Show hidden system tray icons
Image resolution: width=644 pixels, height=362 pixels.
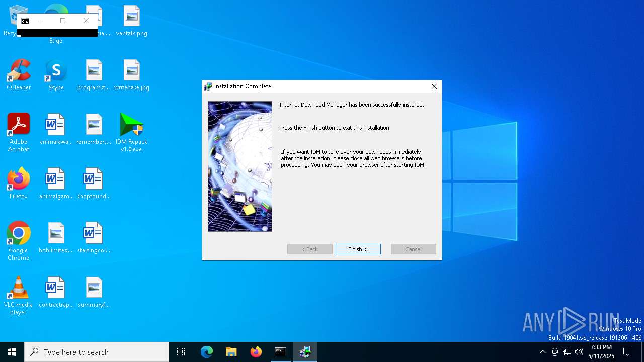click(542, 352)
